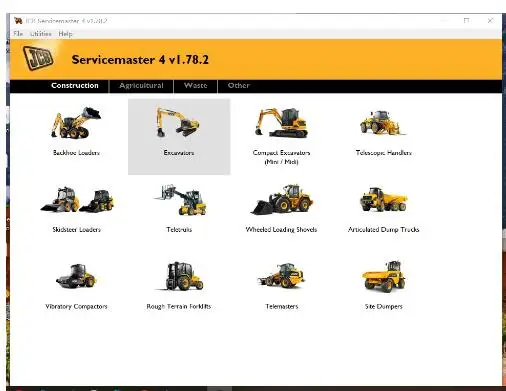
Task: Close the Servicemaster window
Action: (490, 21)
